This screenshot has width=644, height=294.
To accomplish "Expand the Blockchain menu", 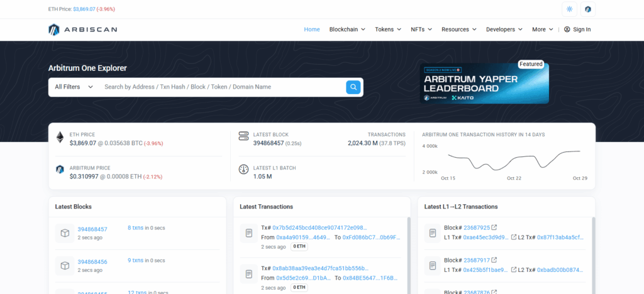I will tap(347, 30).
